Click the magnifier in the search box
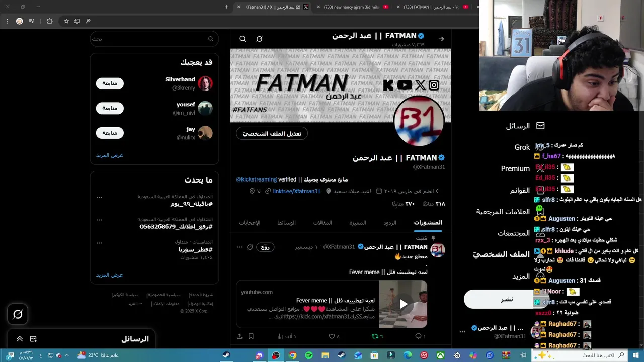Screen dimensions: 644x362 [211, 39]
